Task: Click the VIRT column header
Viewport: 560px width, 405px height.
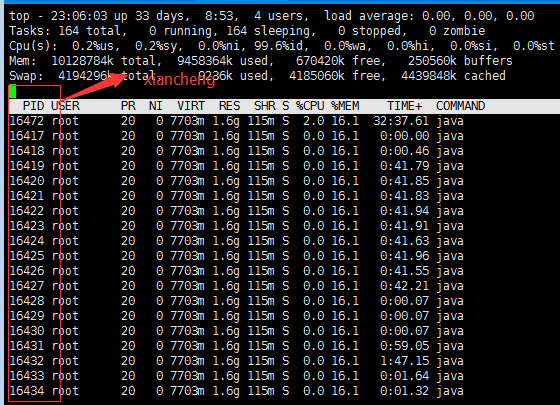Action: pos(191,106)
